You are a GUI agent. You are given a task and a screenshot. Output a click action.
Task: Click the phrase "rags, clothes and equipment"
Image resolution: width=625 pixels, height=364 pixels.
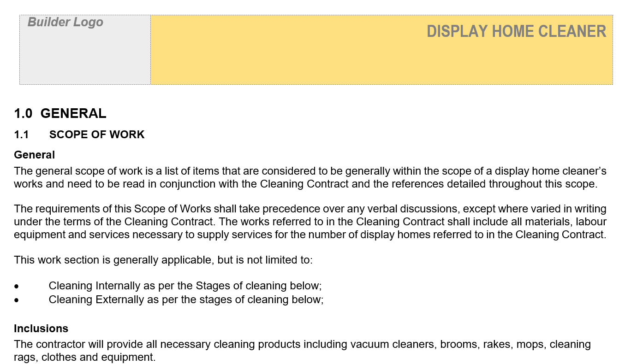click(85, 357)
